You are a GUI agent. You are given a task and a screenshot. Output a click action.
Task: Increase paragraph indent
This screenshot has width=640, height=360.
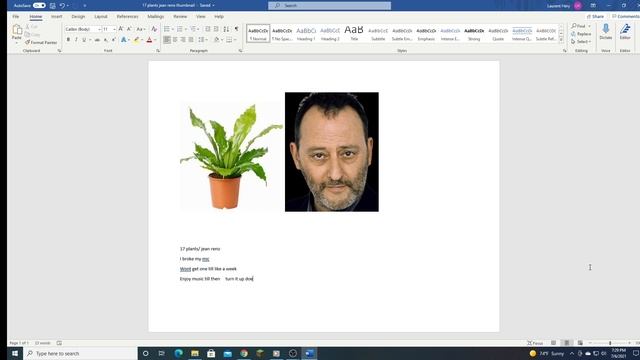[x=216, y=29]
